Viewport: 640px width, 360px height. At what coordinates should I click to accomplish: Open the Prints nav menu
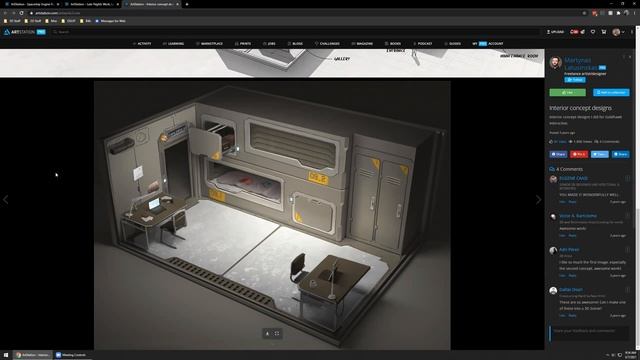point(243,44)
